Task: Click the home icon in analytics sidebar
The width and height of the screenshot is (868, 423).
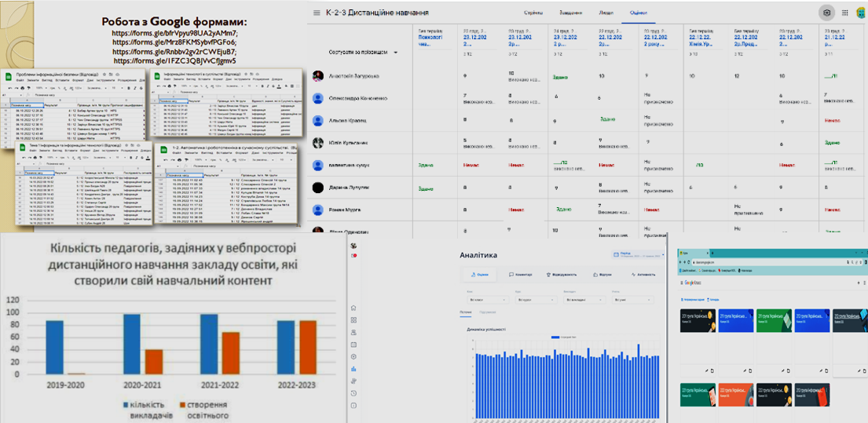Action: tap(354, 308)
